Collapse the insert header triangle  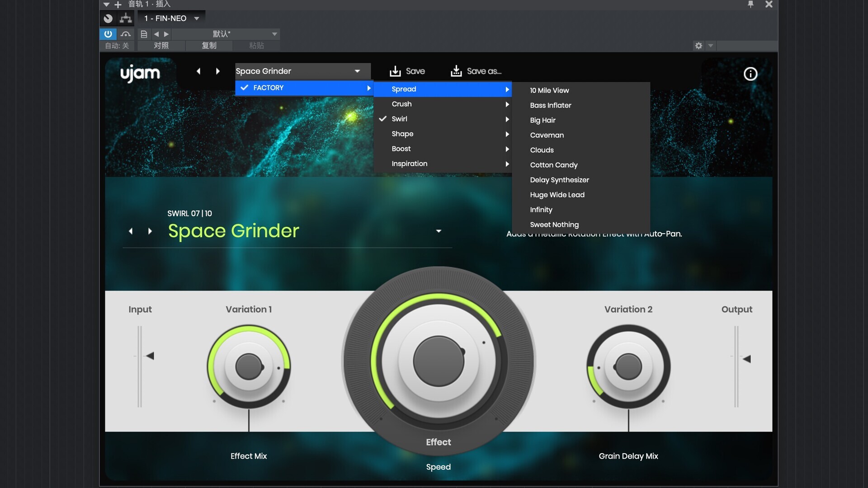click(x=106, y=5)
